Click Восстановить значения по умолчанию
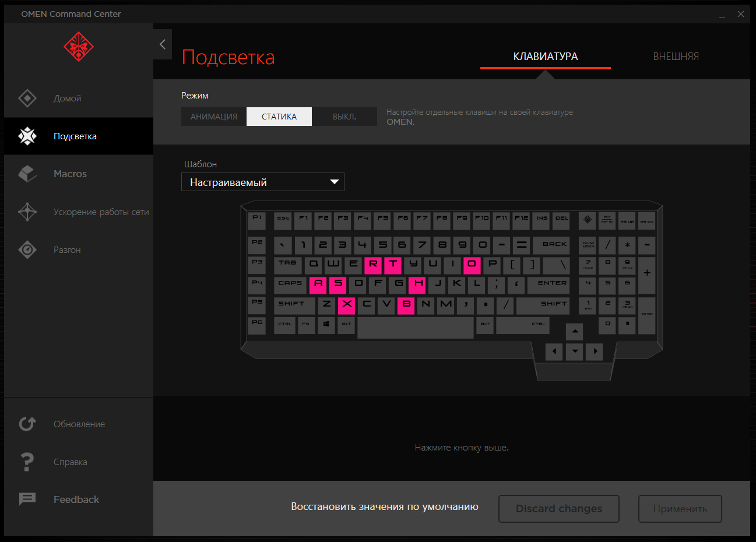The width and height of the screenshot is (756, 542). click(x=385, y=506)
